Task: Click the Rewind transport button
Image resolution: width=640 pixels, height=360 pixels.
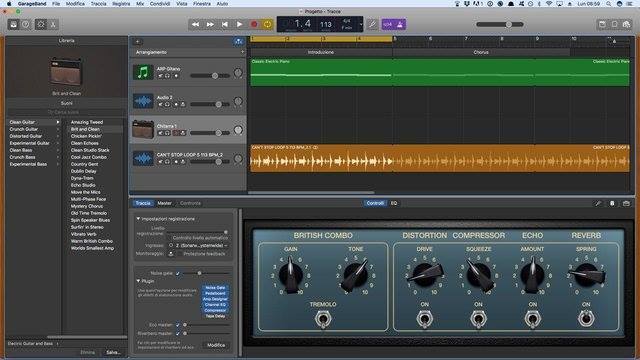Action: pyautogui.click(x=196, y=24)
